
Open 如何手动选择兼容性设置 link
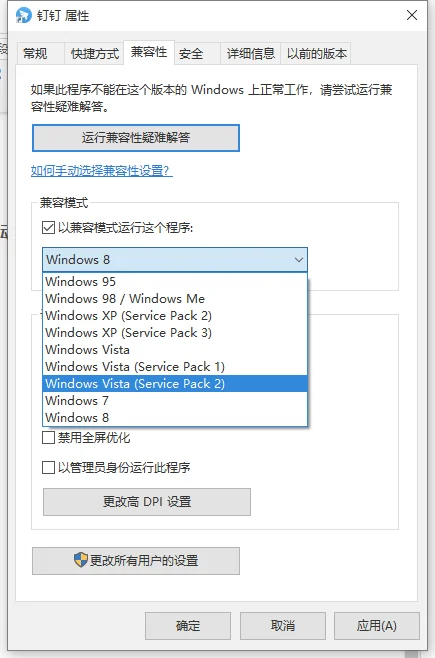[x=102, y=171]
